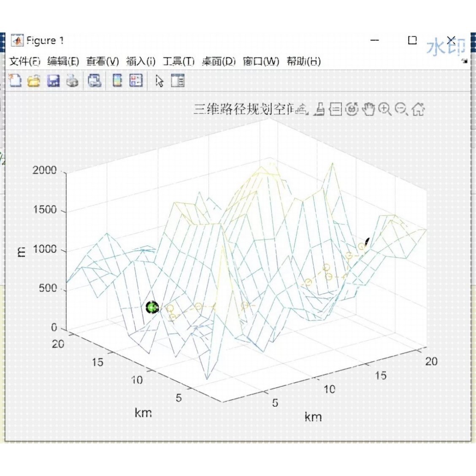Export the plot from the axes toolbar
This screenshot has height=476, width=476.
tap(302, 111)
